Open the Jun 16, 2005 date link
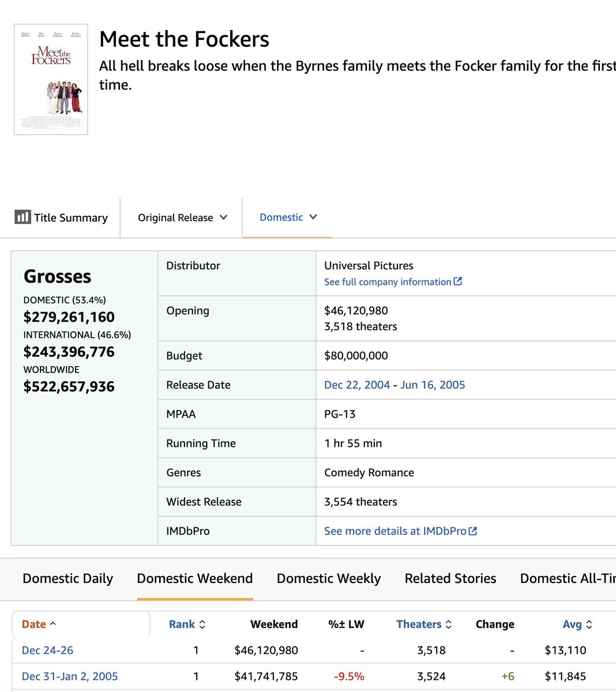 pos(433,385)
